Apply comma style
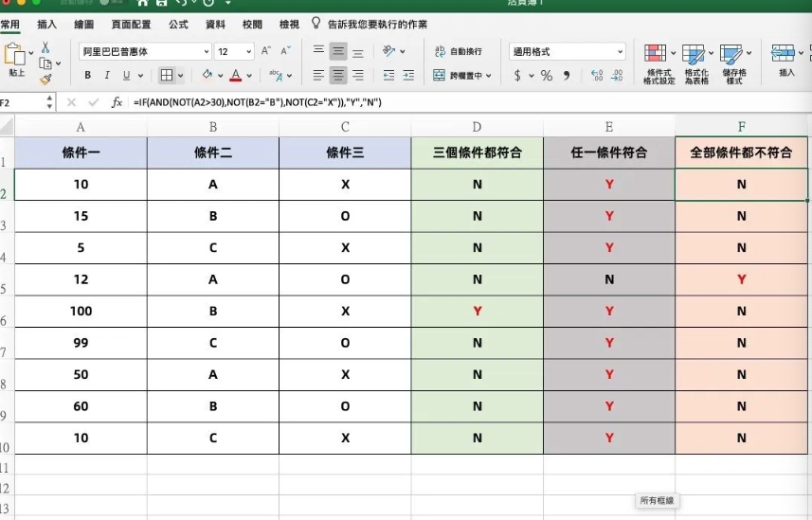This screenshot has width=812, height=520. coord(567,76)
